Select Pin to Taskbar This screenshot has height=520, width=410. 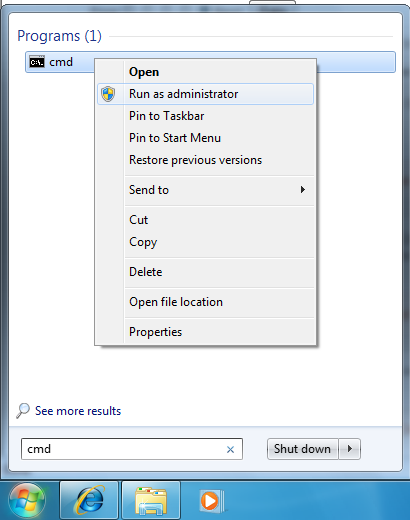(x=167, y=116)
